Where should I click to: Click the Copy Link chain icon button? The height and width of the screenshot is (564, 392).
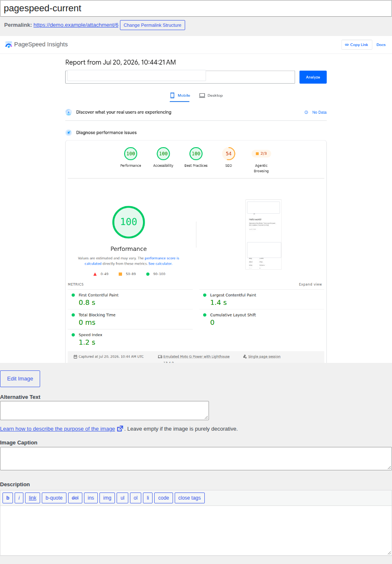(356, 45)
